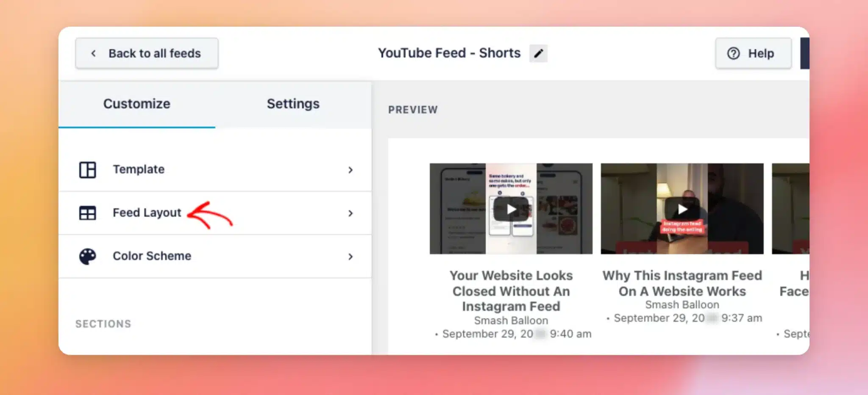
Task: Click the PREVIEW heading
Action: point(413,110)
